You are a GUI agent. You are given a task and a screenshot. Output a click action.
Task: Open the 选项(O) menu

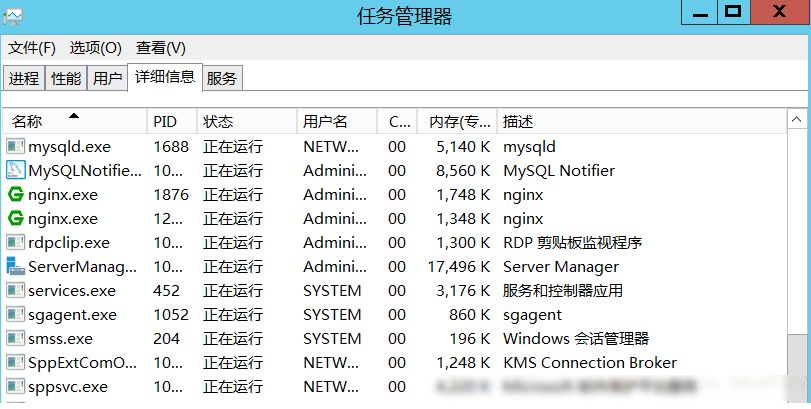(96, 48)
